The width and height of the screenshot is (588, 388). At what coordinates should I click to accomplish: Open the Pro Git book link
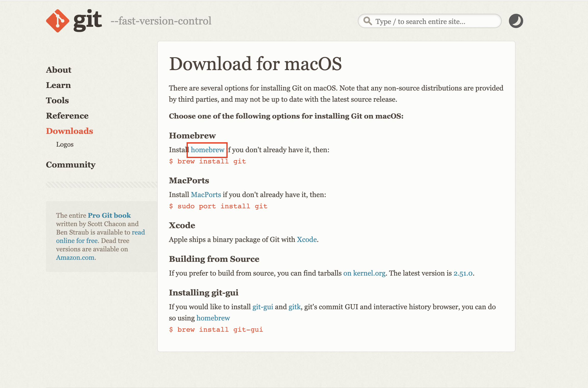coord(109,215)
